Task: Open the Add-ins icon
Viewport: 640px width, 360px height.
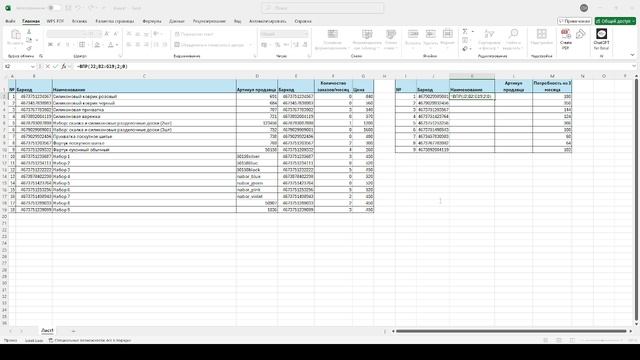Action: click(x=542, y=34)
